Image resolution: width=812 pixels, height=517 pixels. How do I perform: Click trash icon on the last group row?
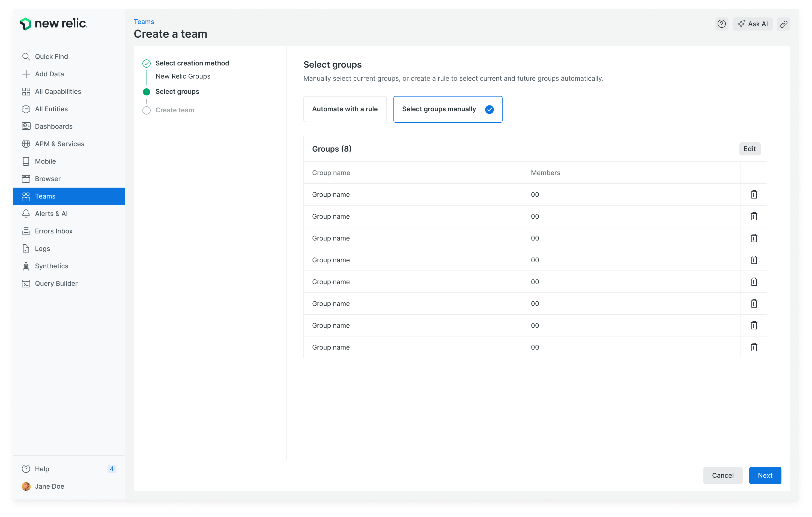754,347
